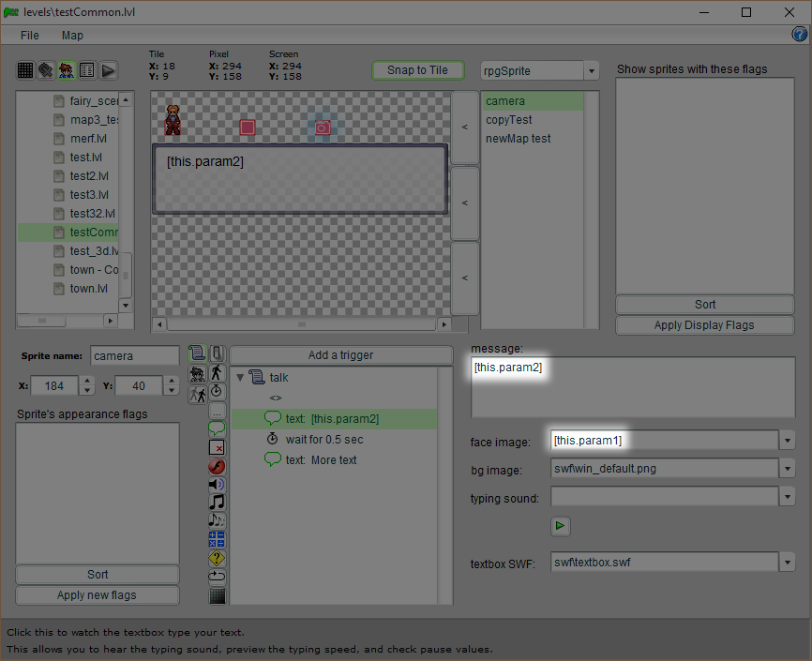Add a Flash SWF trigger icon

[218, 466]
